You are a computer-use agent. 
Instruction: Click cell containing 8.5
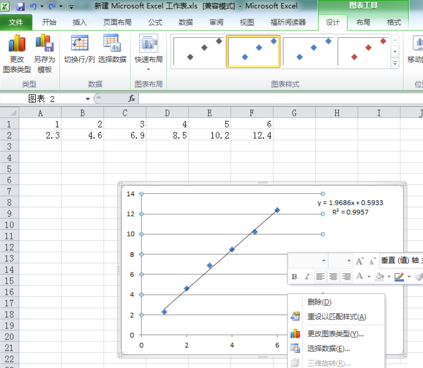click(x=167, y=135)
